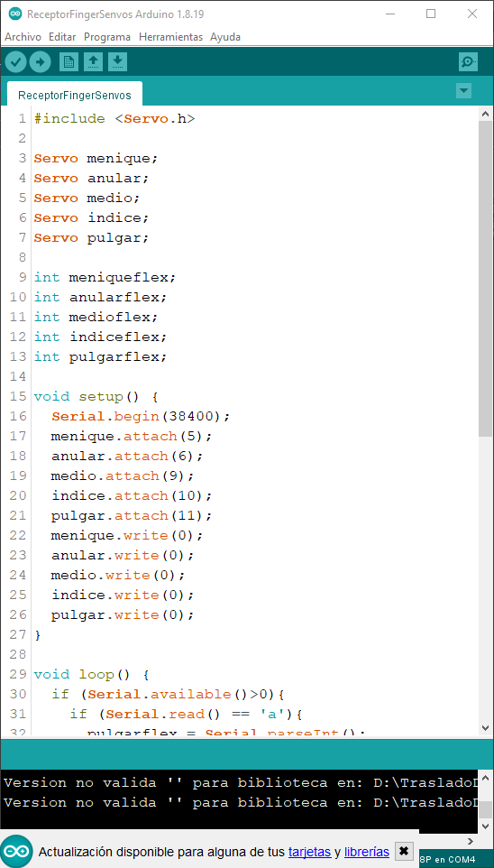Viewport: 494px width, 868px height.
Task: Follow the tarjetas update link
Action: point(310,852)
